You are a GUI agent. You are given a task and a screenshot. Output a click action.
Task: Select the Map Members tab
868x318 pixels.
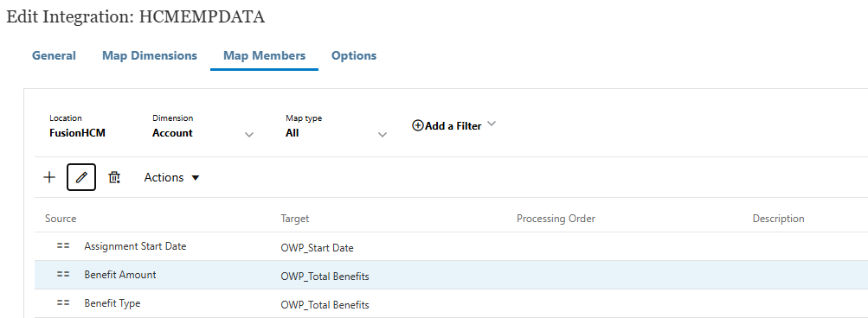click(264, 55)
